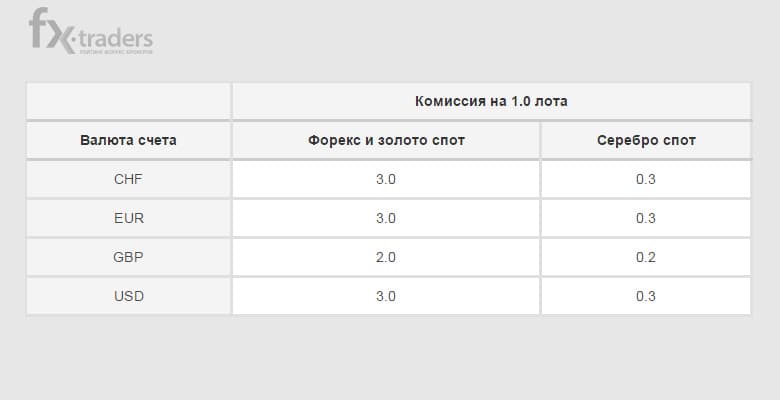This screenshot has width=780, height=400.
Task: Select the EUR currency row label
Action: click(x=128, y=218)
